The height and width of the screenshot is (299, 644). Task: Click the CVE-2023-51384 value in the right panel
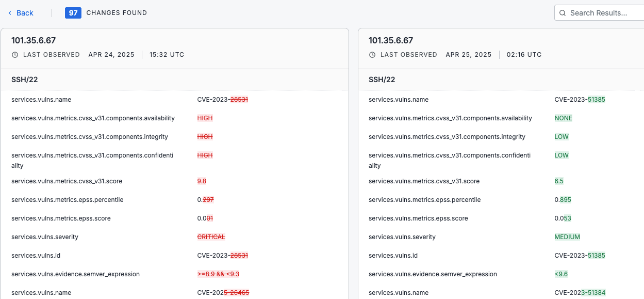click(580, 293)
